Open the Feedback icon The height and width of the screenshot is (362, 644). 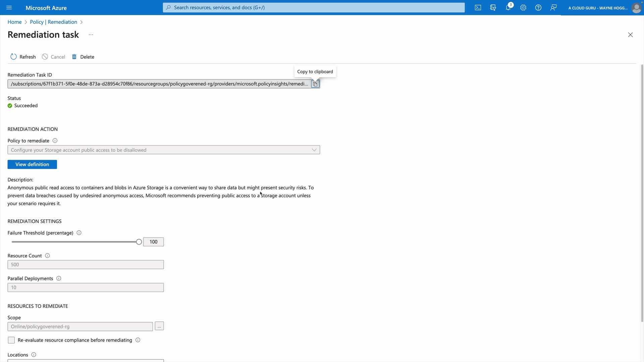553,7
